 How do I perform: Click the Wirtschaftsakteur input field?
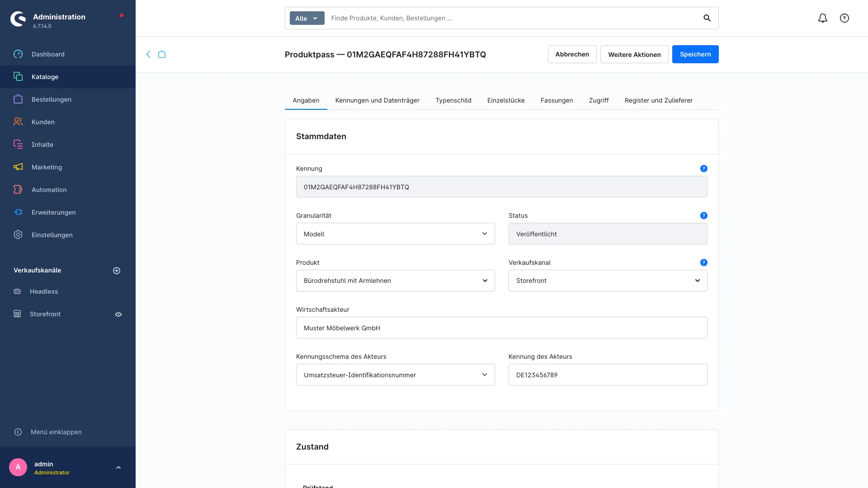click(502, 328)
